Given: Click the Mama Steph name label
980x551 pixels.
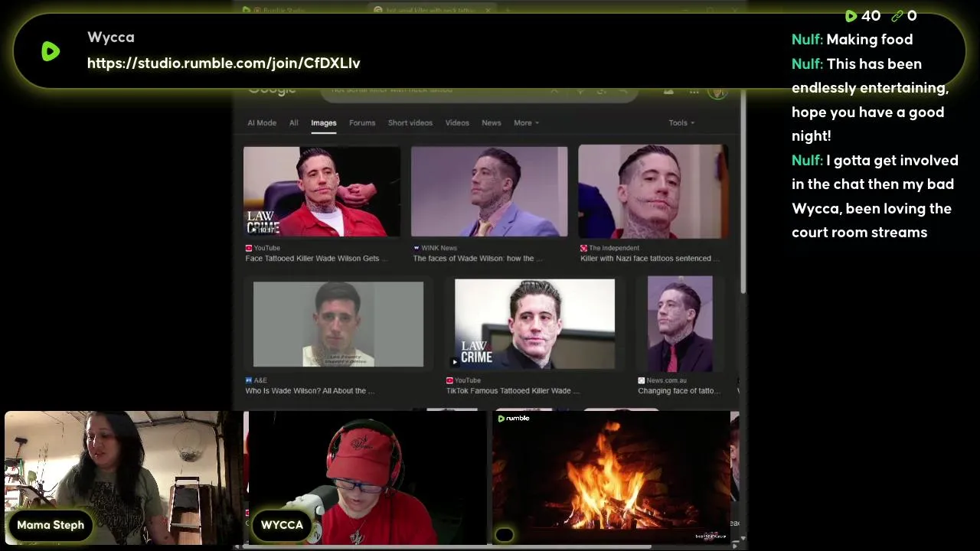Looking at the screenshot, I should tap(51, 525).
